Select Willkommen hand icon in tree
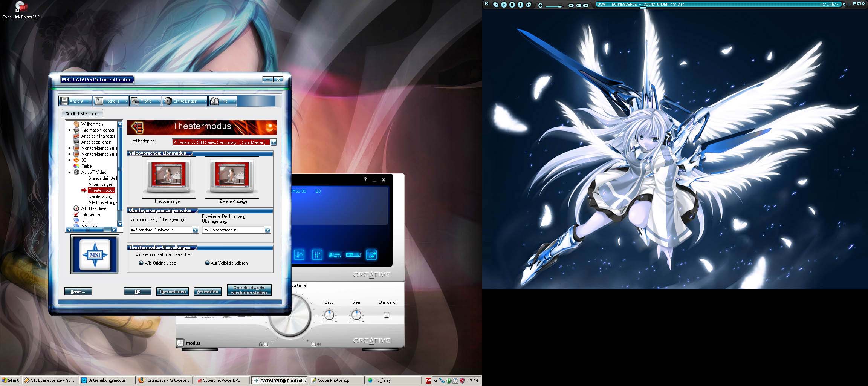 (x=76, y=124)
